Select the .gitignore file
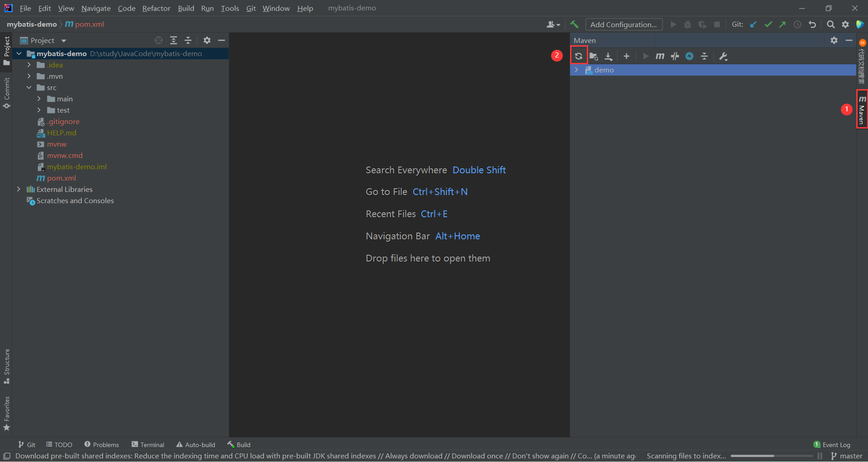Image resolution: width=868 pixels, height=462 pixels. tap(63, 121)
